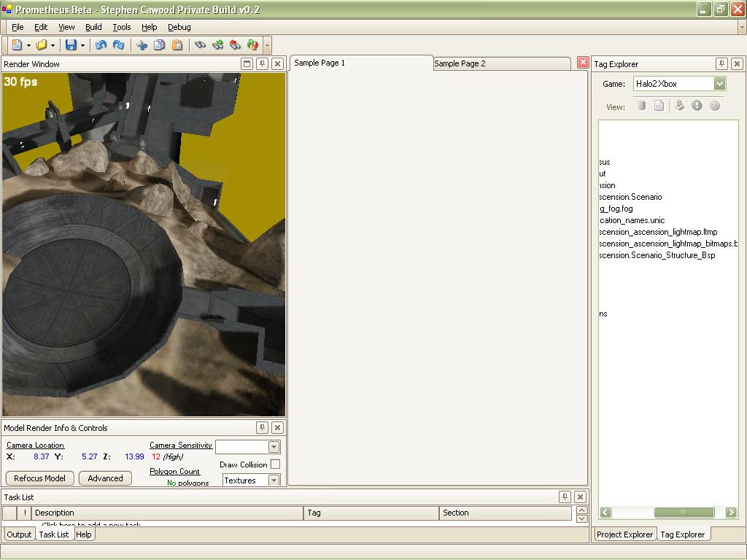Select the g_fog.fog tag row
This screenshot has height=560, width=747.
(x=616, y=209)
